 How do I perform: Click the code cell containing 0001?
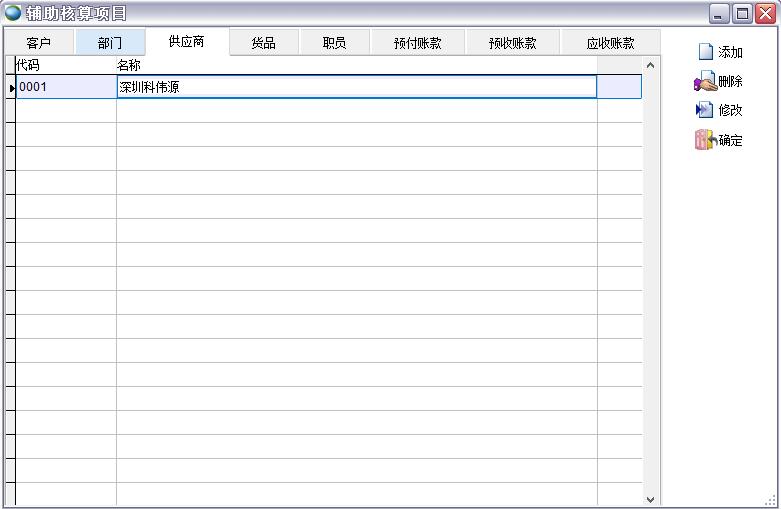66,88
